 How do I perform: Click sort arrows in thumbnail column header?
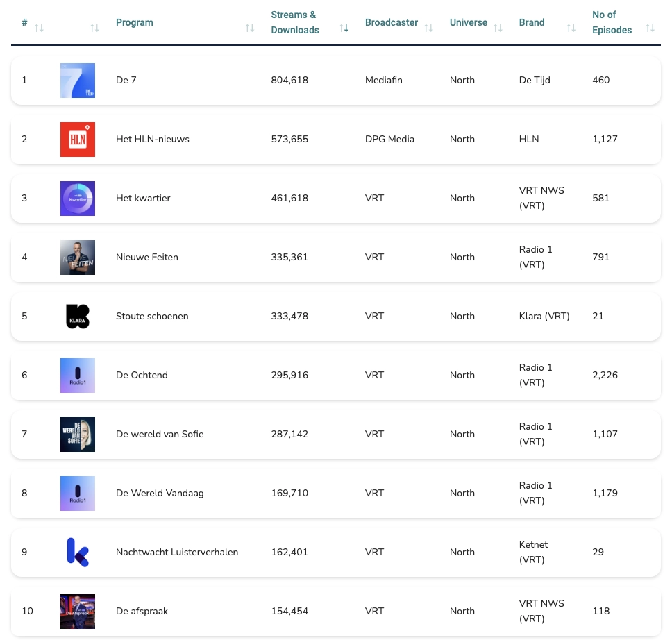tap(94, 28)
